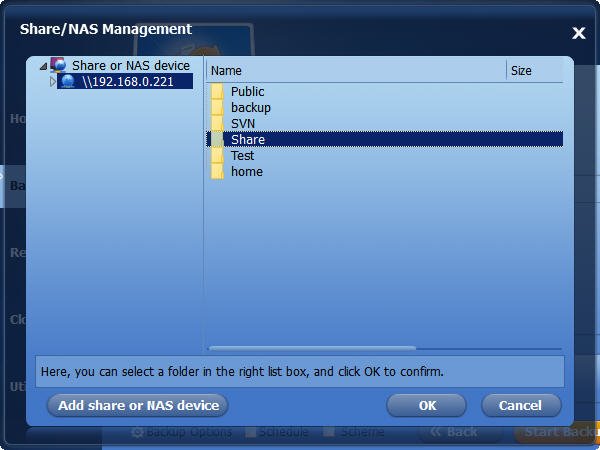Click the backup folder icon

[217, 108]
